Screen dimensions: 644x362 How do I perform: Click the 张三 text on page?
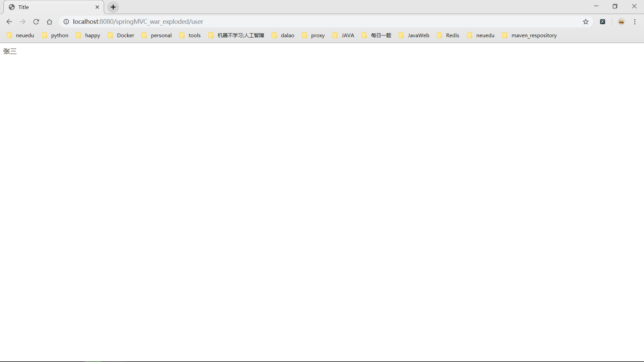[10, 51]
